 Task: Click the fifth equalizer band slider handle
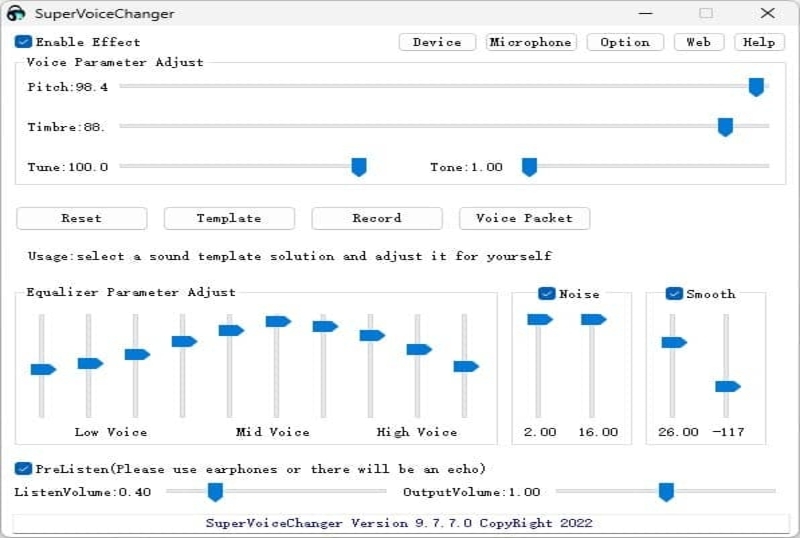tap(231, 330)
